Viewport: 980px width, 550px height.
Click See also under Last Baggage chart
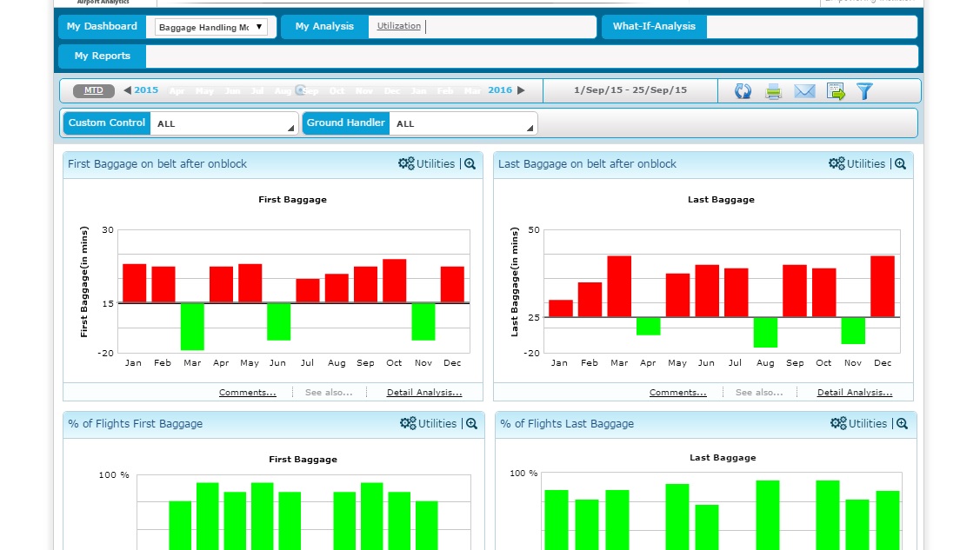[759, 392]
